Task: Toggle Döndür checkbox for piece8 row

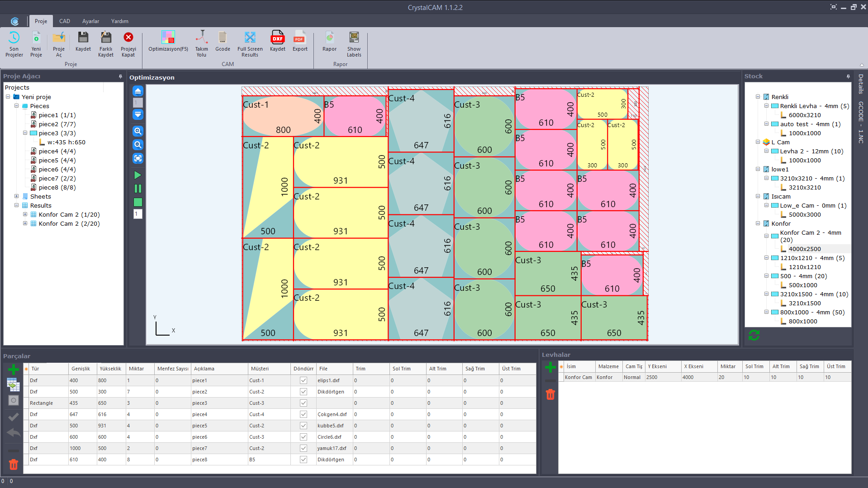Action: [304, 460]
